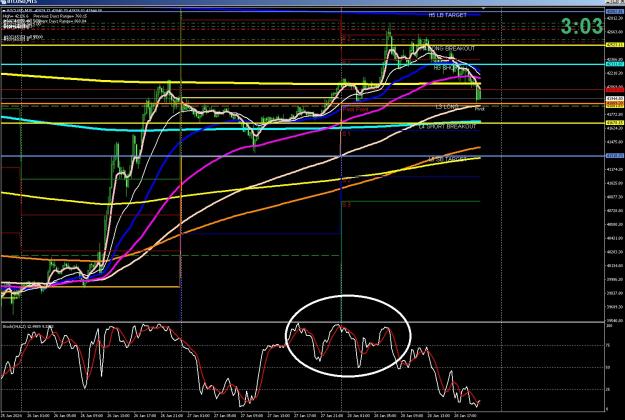The image size is (625, 420).
Task: Click the 'Pivot' label beside the latest candle
Action: point(480,109)
